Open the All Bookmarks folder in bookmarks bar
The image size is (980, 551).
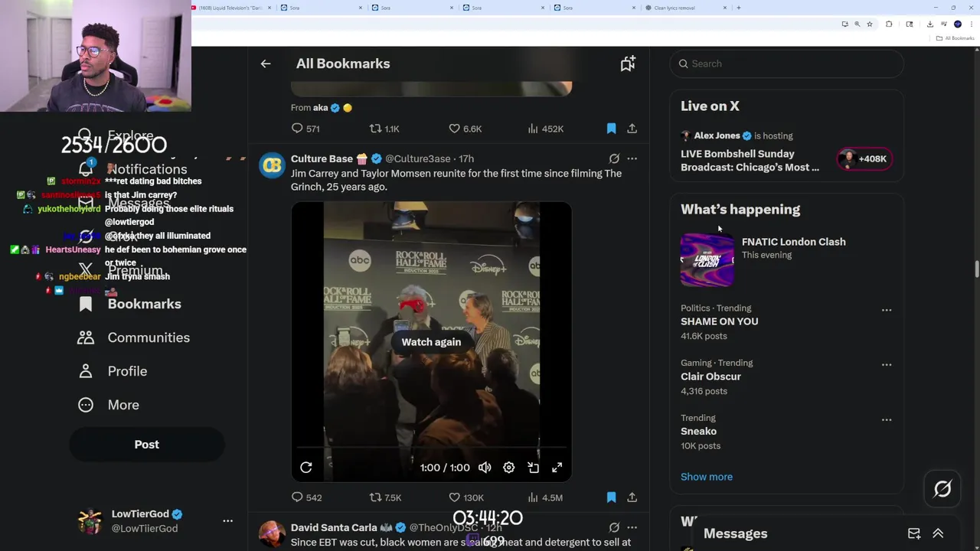coord(956,38)
